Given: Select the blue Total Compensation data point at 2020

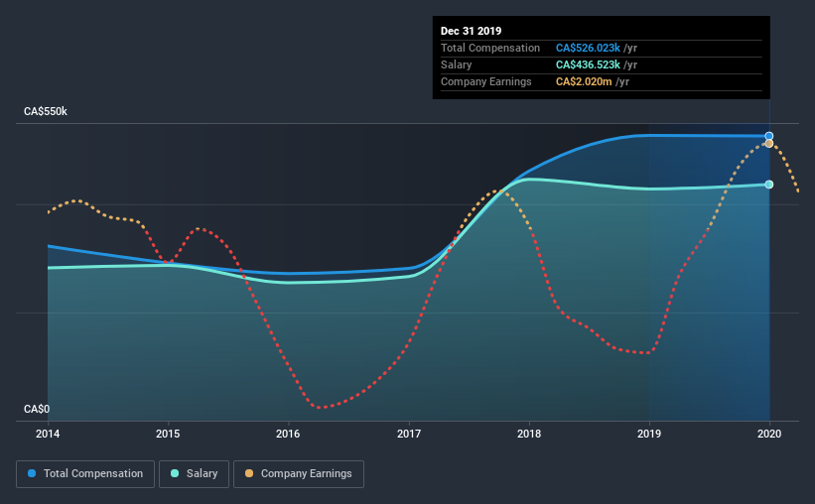Looking at the screenshot, I should (x=769, y=136).
